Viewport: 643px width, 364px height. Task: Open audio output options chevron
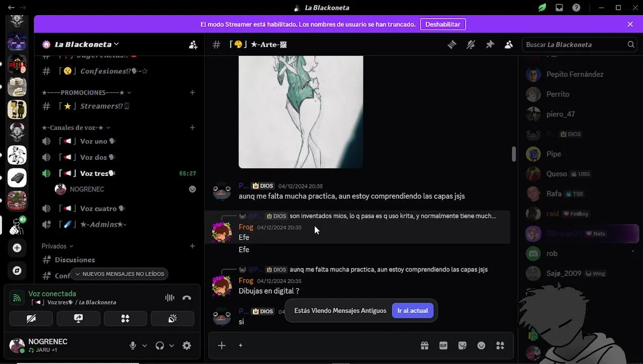(171, 346)
